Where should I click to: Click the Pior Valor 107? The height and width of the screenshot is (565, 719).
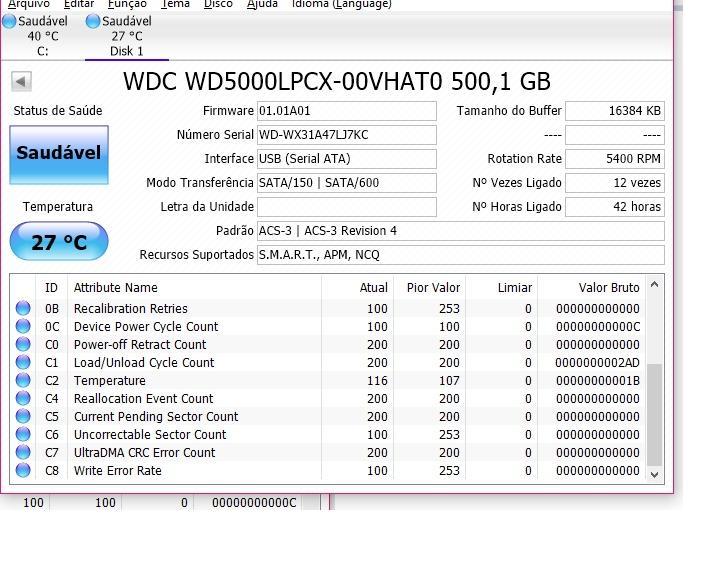coord(449,381)
